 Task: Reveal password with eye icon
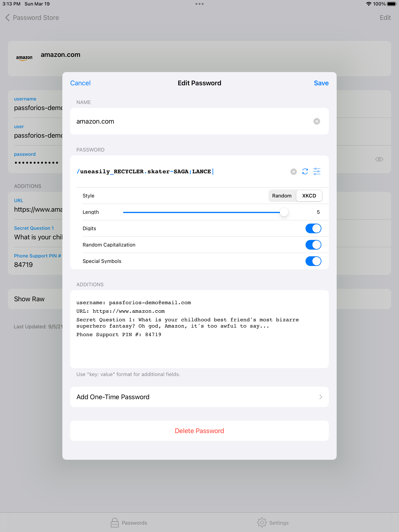[x=379, y=159]
